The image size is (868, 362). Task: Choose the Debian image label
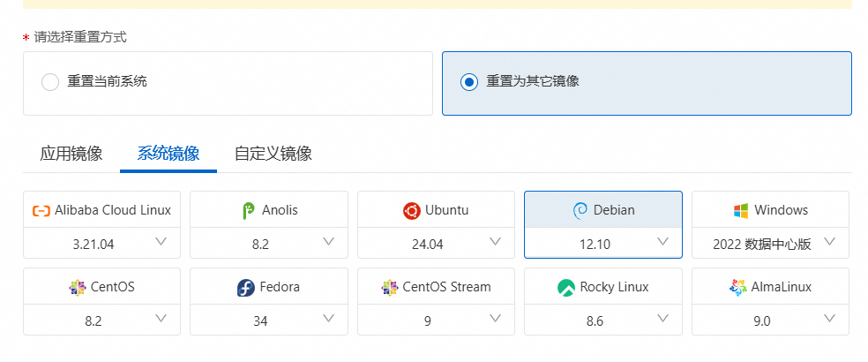pos(614,210)
